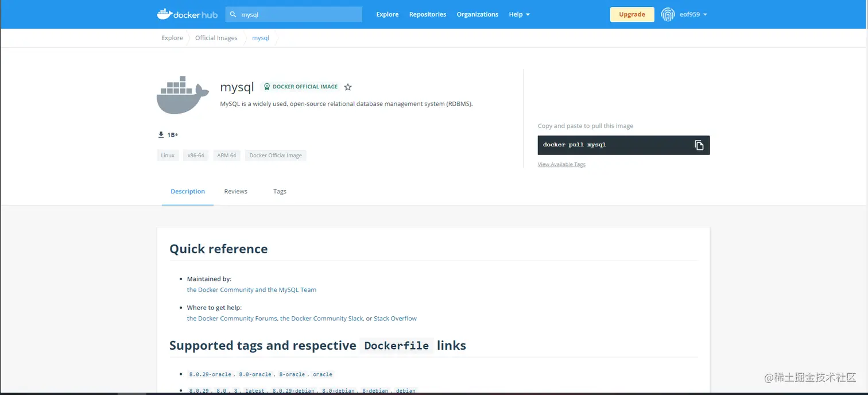The height and width of the screenshot is (395, 868).
Task: Click the MySQL description sentence
Action: click(346, 104)
